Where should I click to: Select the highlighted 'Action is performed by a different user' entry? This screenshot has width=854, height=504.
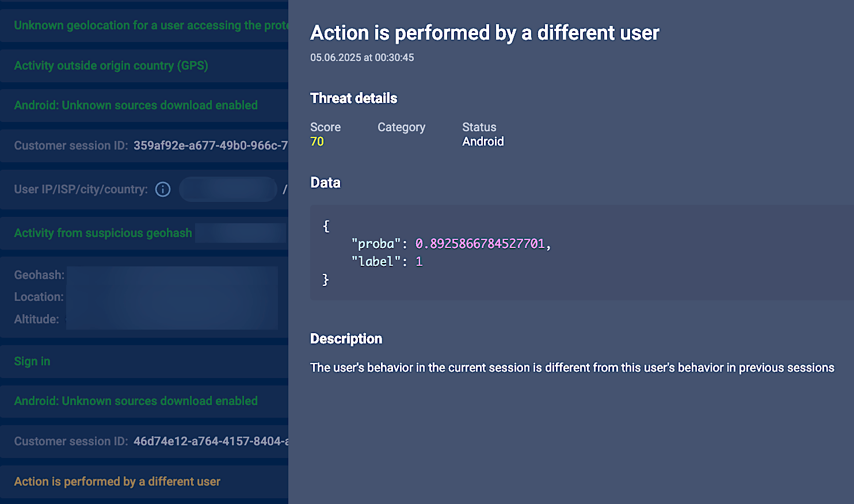pyautogui.click(x=117, y=482)
